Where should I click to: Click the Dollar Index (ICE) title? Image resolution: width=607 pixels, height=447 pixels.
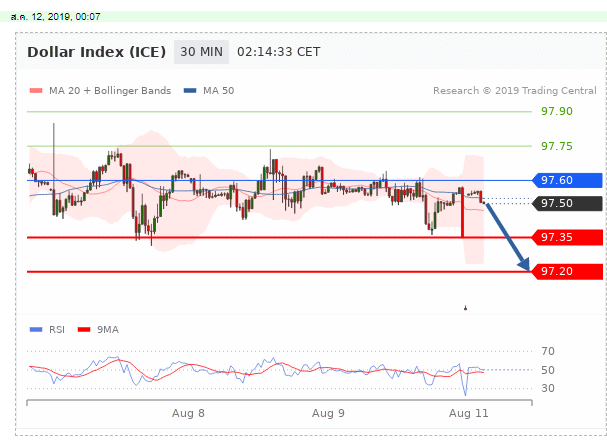pos(96,52)
